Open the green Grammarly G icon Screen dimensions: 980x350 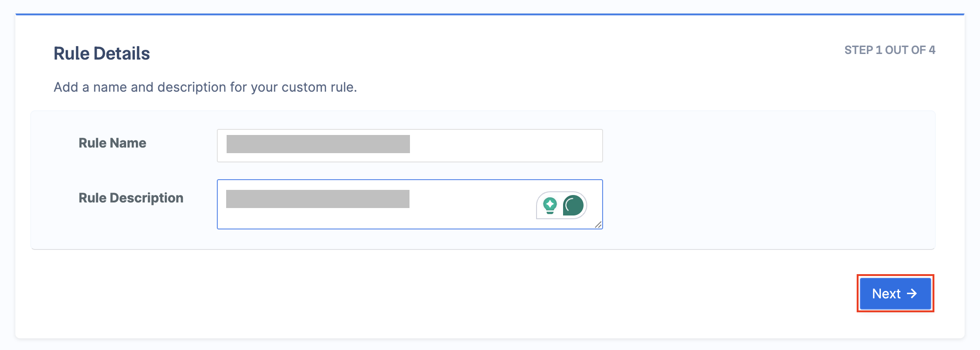[x=573, y=205]
